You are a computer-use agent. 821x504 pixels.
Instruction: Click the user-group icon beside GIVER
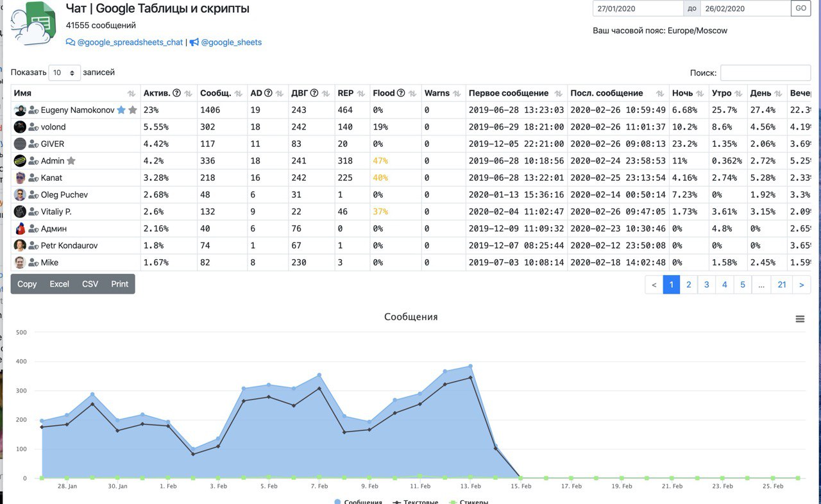point(33,144)
